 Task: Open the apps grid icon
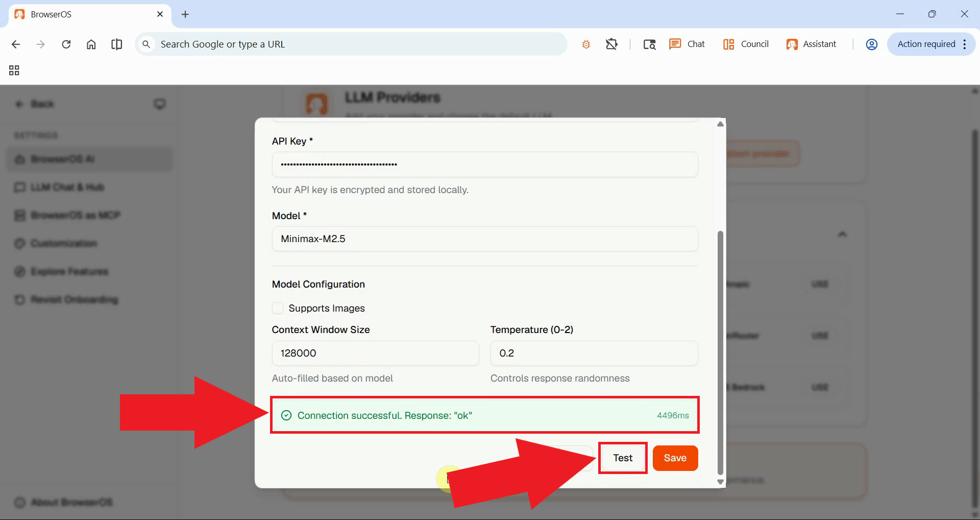point(14,70)
